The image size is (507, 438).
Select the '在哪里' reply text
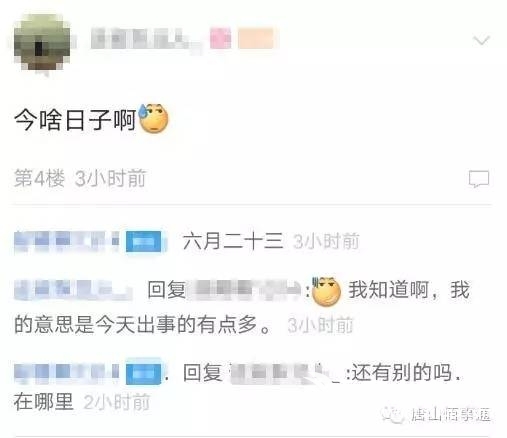tap(43, 401)
